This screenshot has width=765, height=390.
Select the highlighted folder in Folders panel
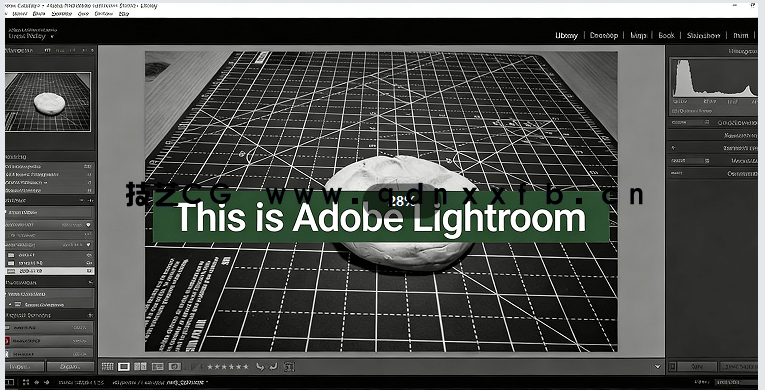49,270
